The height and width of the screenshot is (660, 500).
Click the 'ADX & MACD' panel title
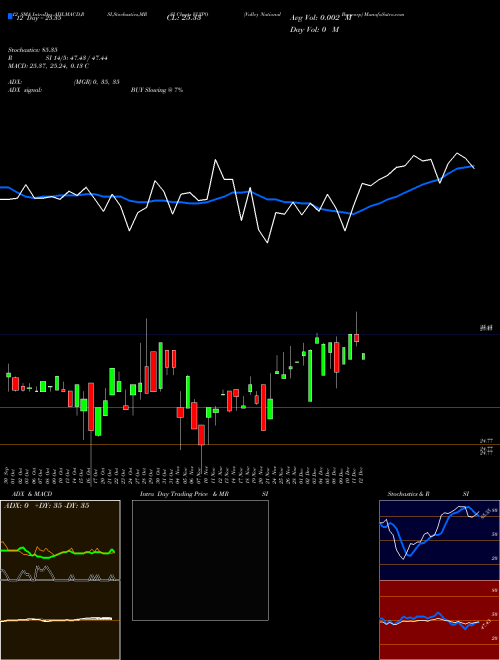(32, 494)
